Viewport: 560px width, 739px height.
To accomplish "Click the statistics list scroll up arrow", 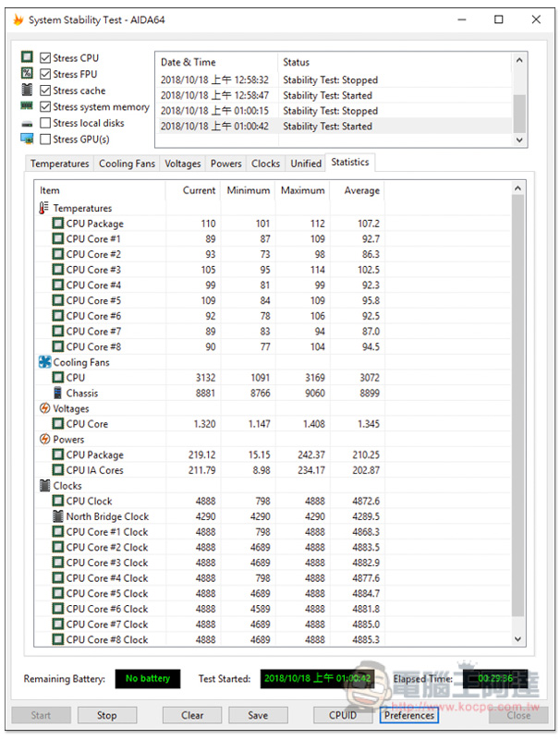I will click(x=517, y=188).
